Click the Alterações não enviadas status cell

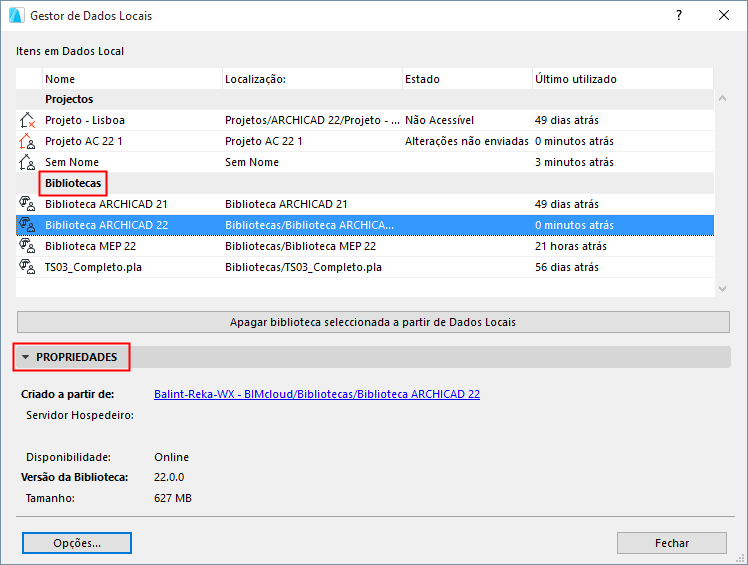[467, 141]
